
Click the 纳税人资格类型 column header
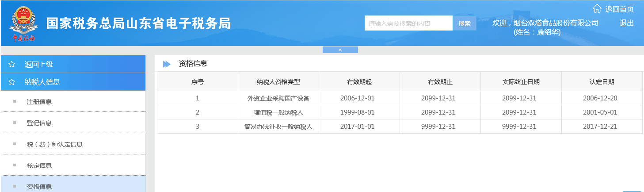[278, 82]
